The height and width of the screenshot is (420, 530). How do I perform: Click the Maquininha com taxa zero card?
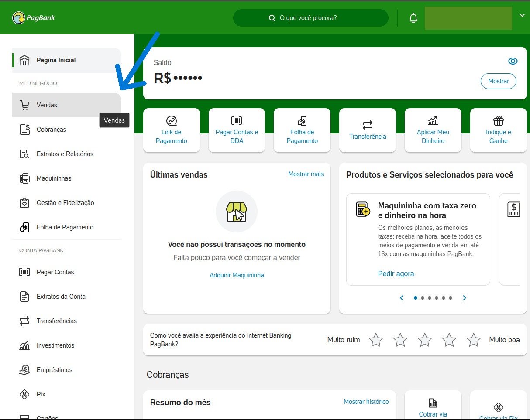[x=418, y=239]
